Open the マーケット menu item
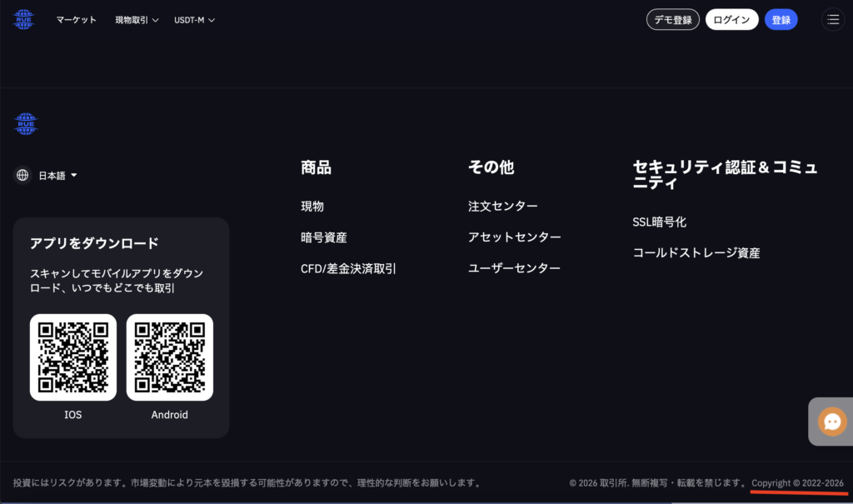Viewport: 853px width, 504px height. pyautogui.click(x=76, y=20)
